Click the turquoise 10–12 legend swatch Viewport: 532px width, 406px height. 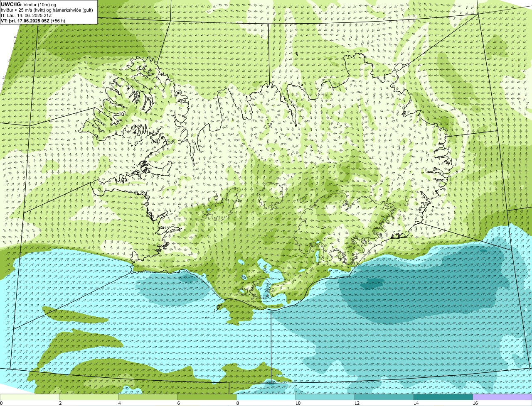coord(325,397)
